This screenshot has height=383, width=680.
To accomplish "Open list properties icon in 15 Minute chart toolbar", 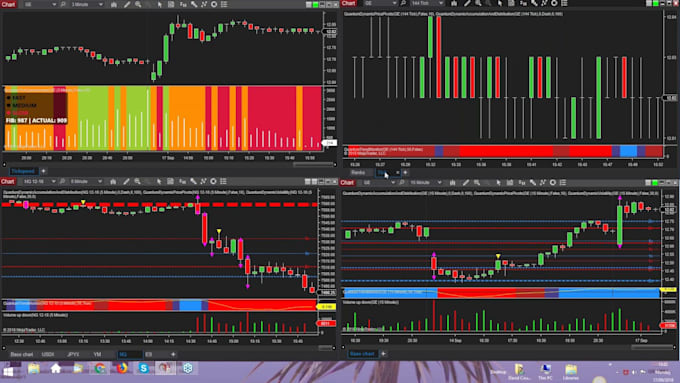I will coord(563,183).
